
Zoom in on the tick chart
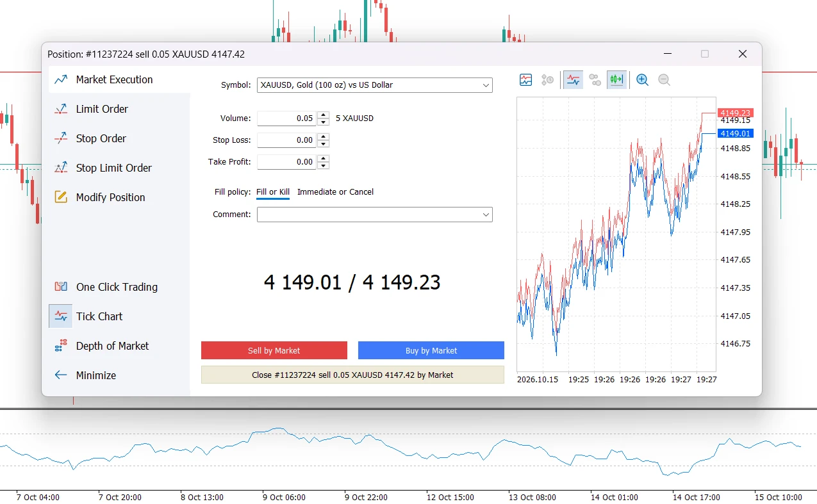[642, 80]
